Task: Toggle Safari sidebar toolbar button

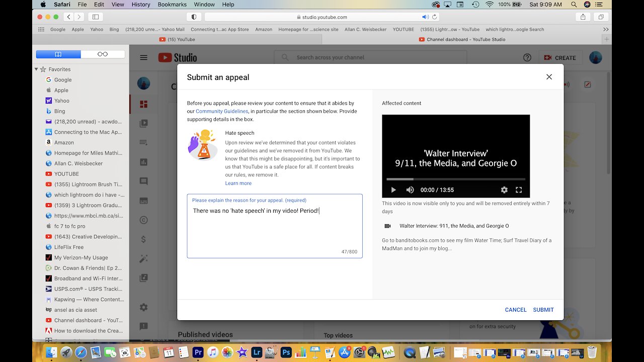Action: [96, 17]
